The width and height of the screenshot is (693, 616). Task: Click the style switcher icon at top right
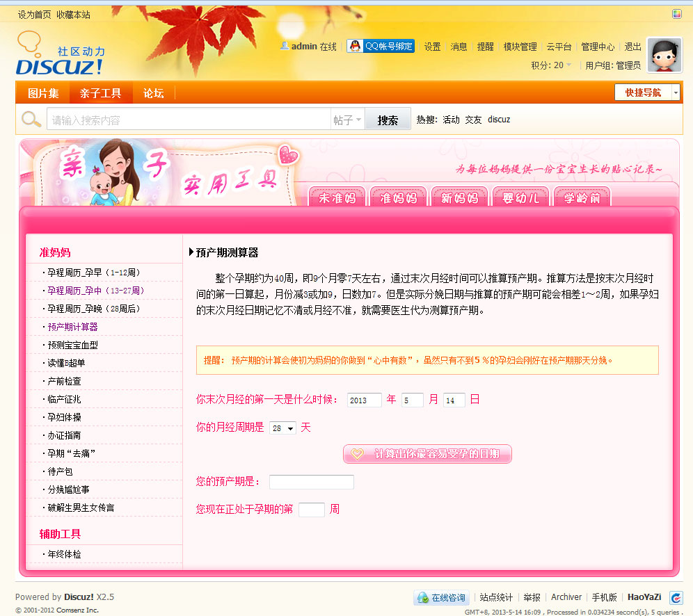pyautogui.click(x=676, y=14)
